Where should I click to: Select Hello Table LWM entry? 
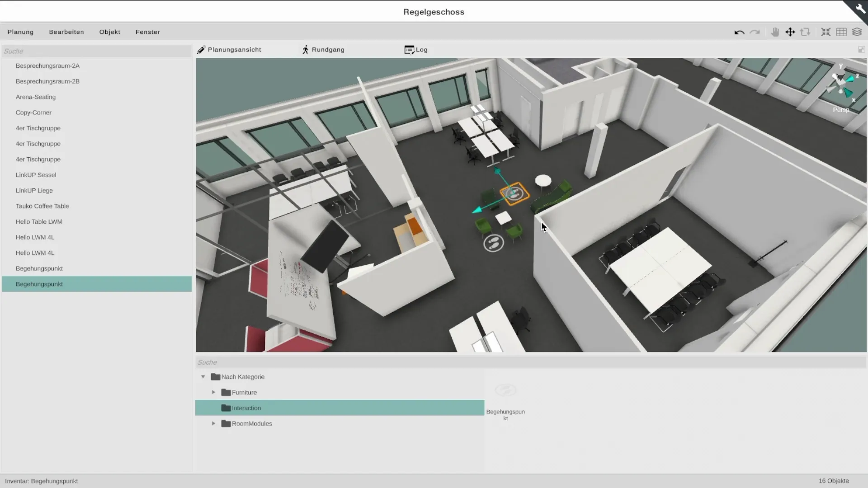(97, 221)
